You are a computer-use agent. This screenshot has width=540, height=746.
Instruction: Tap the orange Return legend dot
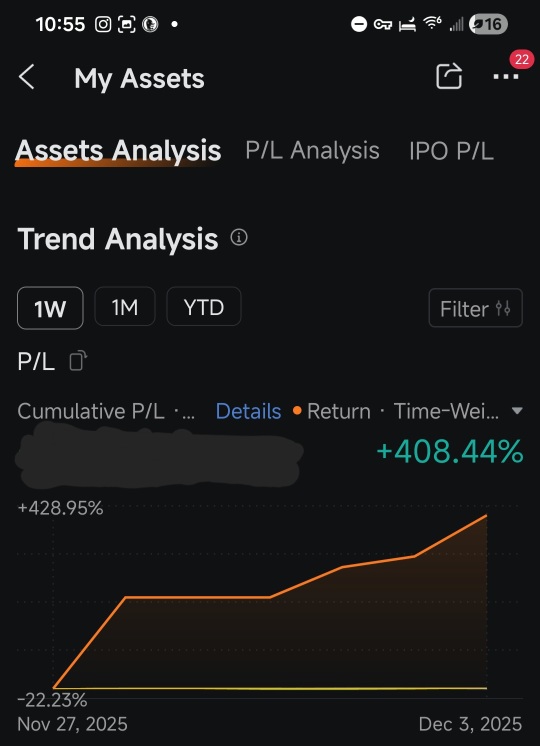297,411
